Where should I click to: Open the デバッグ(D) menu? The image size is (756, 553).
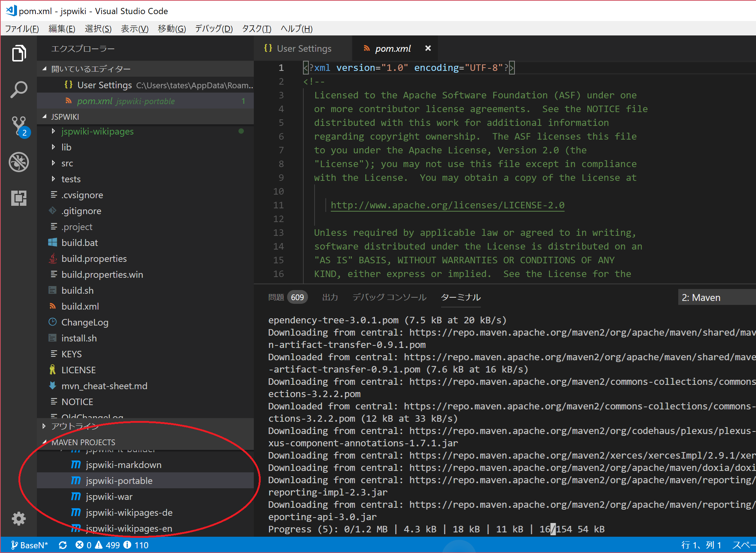(x=214, y=29)
